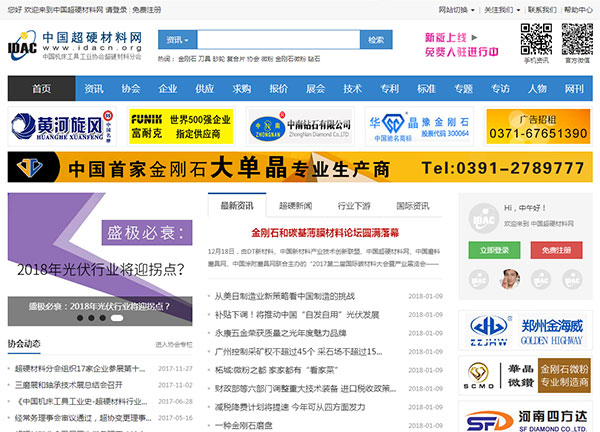600x432 pixels.
Task: Open the 资讯 search category dropdown
Action: 178,40
